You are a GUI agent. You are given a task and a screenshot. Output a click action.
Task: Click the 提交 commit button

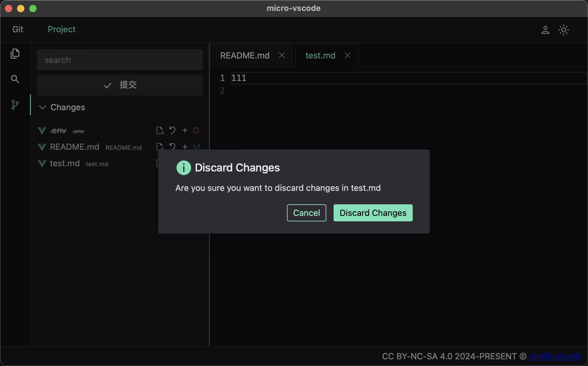tap(120, 85)
